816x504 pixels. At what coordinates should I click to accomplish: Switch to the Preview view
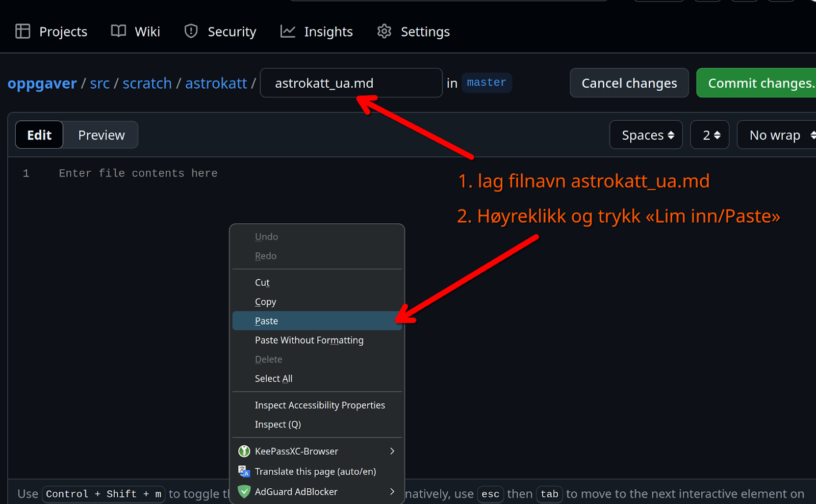101,135
